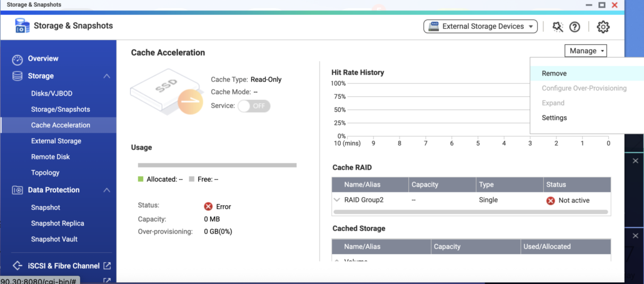
Task: Collapse the Data Protection sidebar section
Action: pyautogui.click(x=107, y=190)
